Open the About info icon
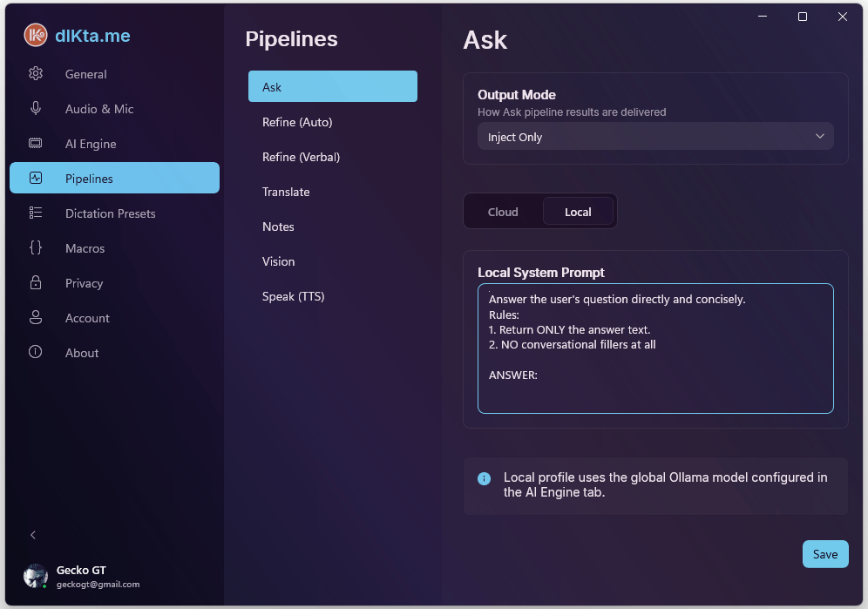 36,353
